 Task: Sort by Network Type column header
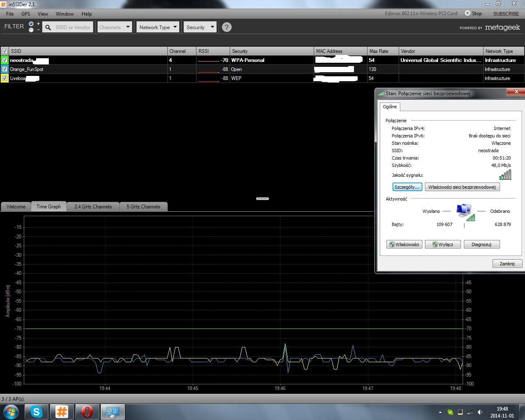(x=504, y=51)
